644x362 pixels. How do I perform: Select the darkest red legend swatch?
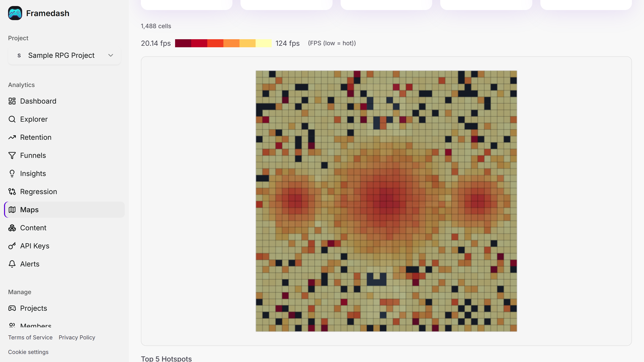click(183, 43)
